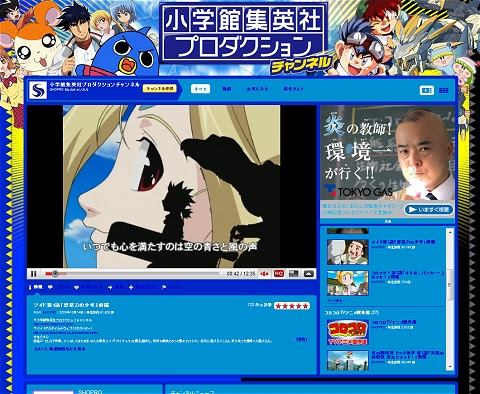This screenshot has width=480, height=394.
Task: Open the Dodge Danpei episode title link
Action: (408, 355)
